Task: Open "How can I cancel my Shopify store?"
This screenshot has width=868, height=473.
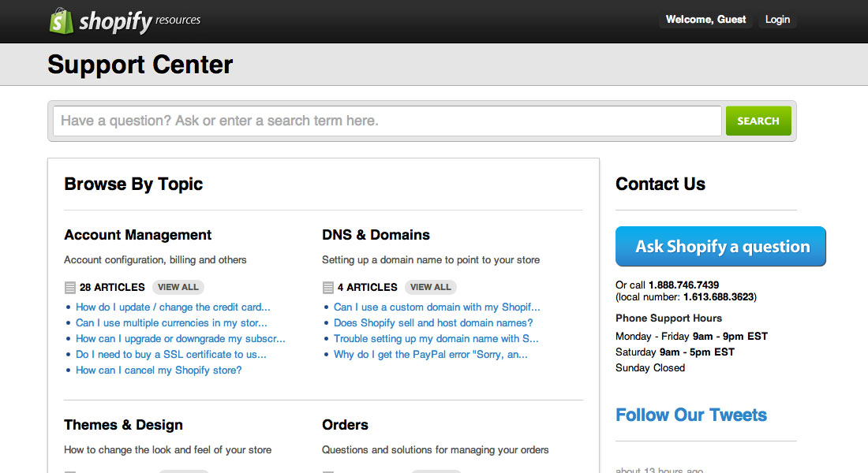Action: 159,371
